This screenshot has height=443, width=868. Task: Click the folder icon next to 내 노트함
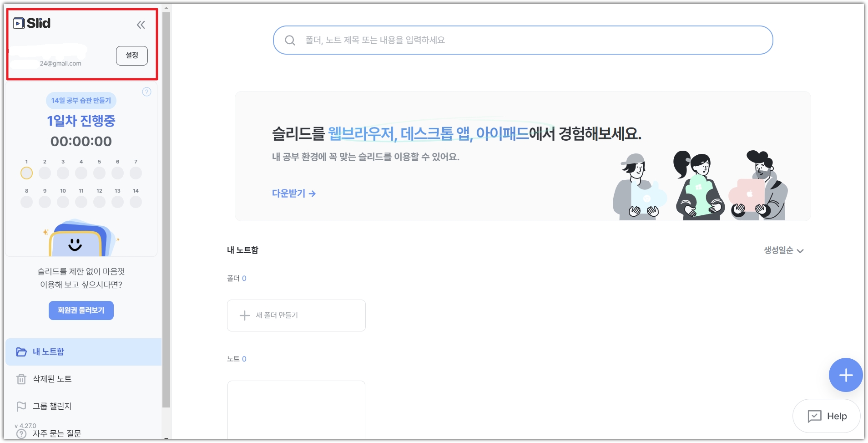(x=21, y=351)
